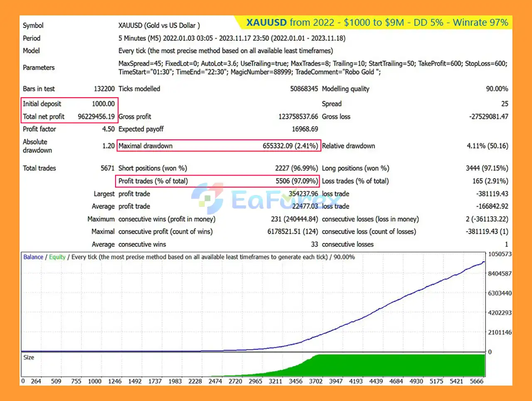Image resolution: width=532 pixels, height=401 pixels.
Task: Click the green Equity legend label
Action: (57, 257)
